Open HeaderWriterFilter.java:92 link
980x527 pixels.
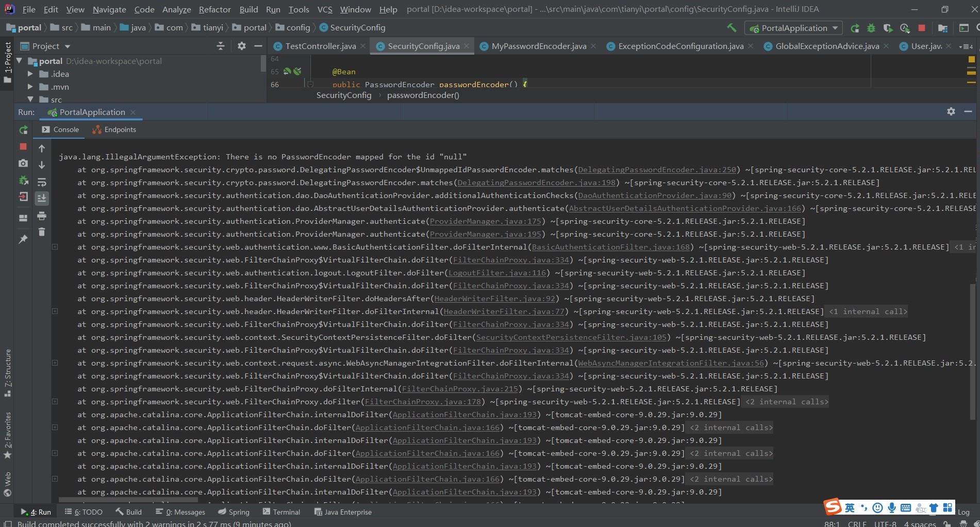pyautogui.click(x=495, y=299)
